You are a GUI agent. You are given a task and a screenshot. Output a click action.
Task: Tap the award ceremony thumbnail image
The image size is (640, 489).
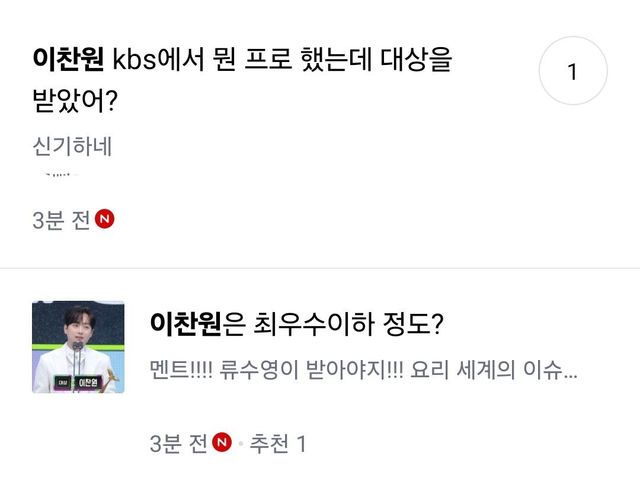click(x=79, y=346)
